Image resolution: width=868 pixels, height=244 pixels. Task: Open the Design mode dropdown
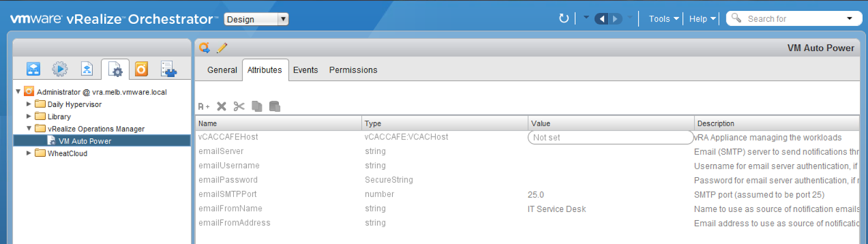pyautogui.click(x=256, y=19)
